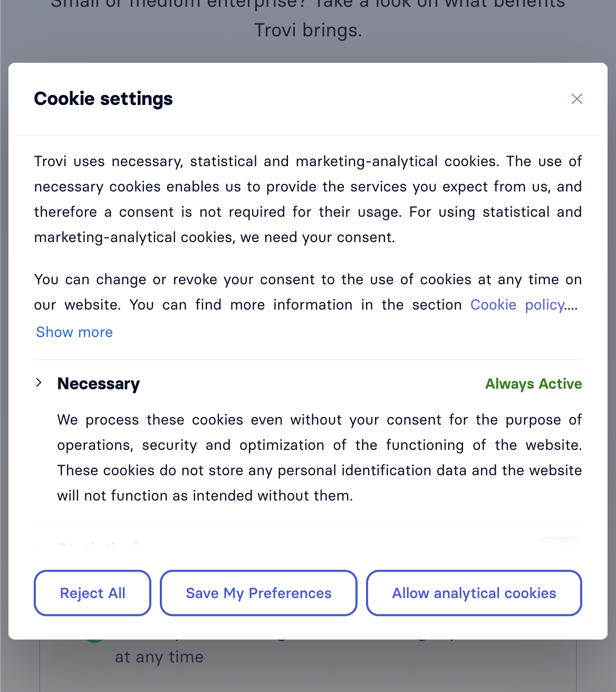Click the divider line above Necessary section
616x692 pixels.
click(x=308, y=360)
